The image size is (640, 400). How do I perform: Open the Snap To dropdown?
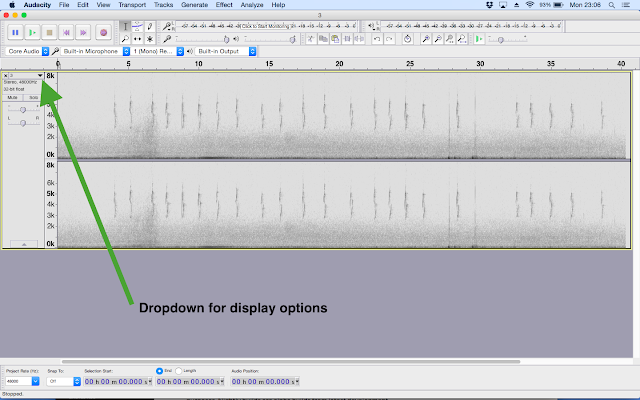[x=64, y=381]
